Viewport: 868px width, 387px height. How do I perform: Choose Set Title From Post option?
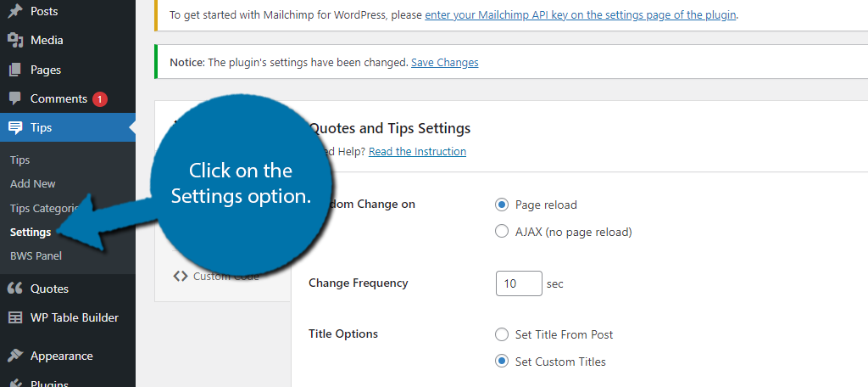click(x=501, y=334)
